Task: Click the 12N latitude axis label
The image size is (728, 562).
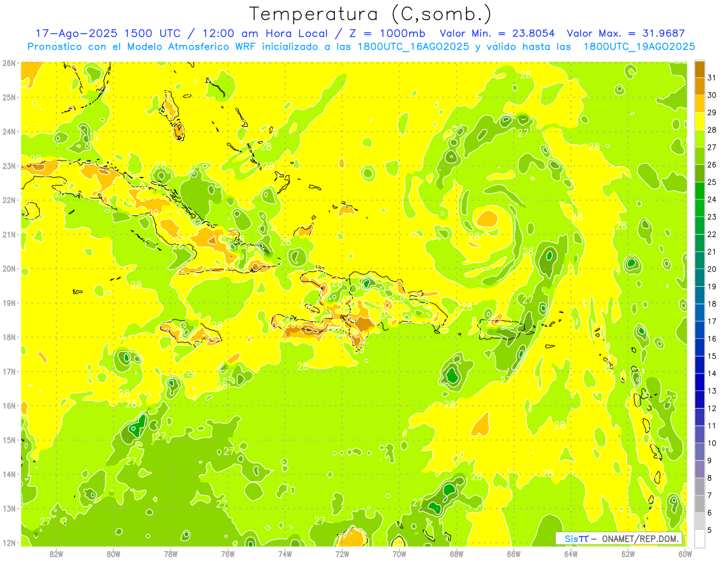Action: 8,543
